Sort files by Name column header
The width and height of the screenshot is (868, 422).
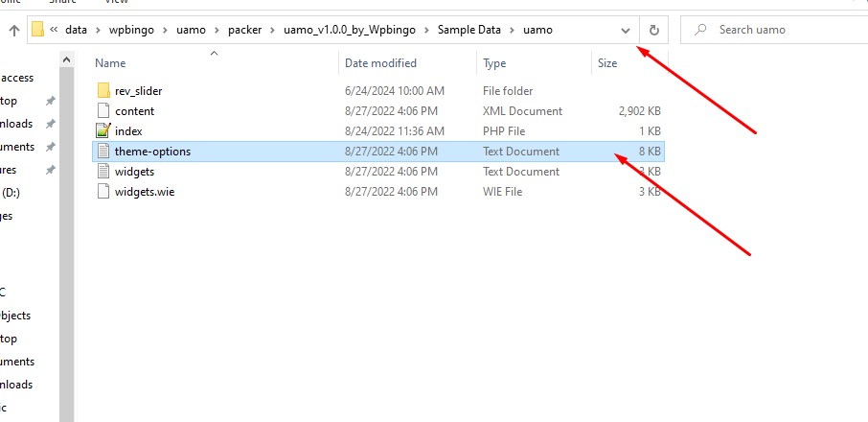click(x=110, y=63)
